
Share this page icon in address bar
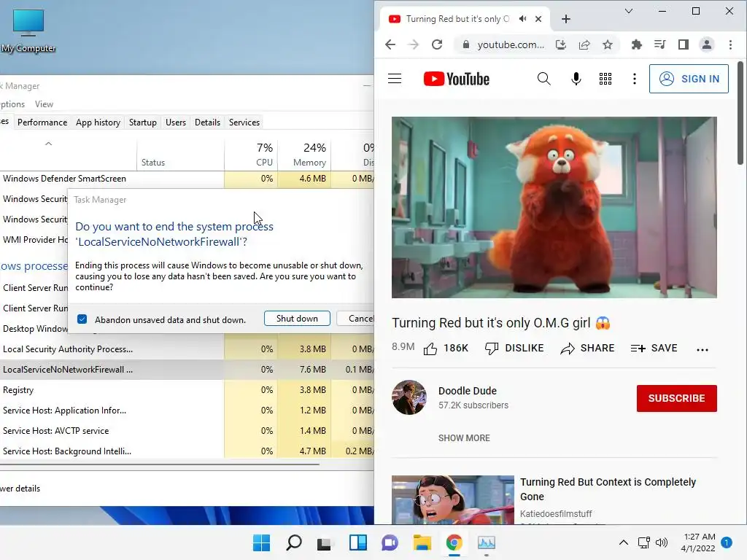point(584,44)
